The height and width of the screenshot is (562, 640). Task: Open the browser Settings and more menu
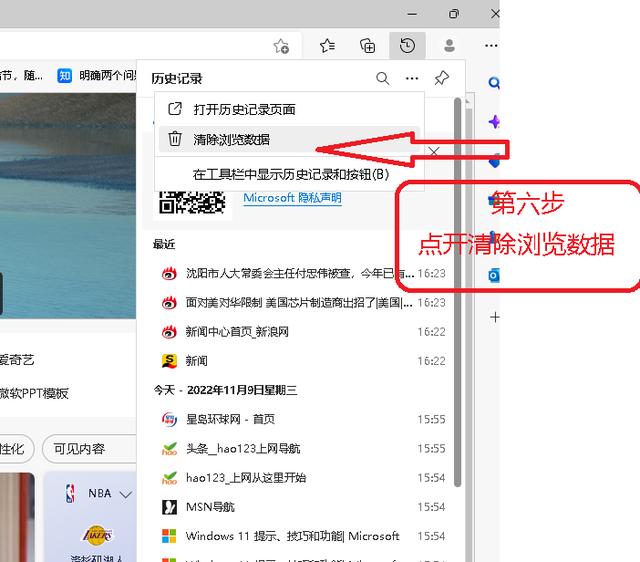[x=491, y=46]
